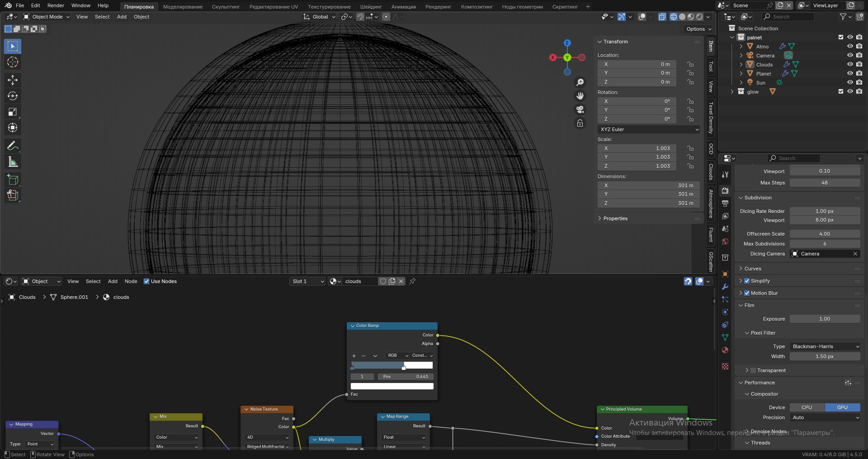The height and width of the screenshot is (459, 868).
Task: Click the 3D Cursor tool
Action: [13, 62]
